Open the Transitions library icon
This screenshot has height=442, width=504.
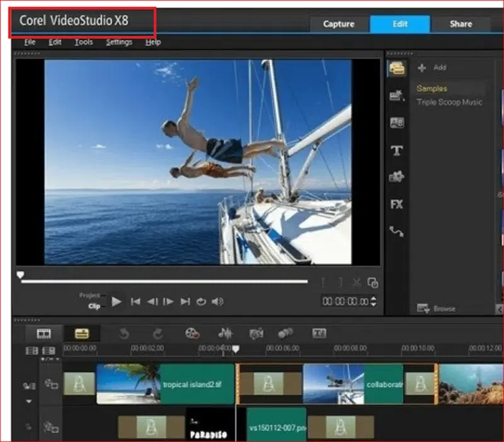[x=397, y=123]
